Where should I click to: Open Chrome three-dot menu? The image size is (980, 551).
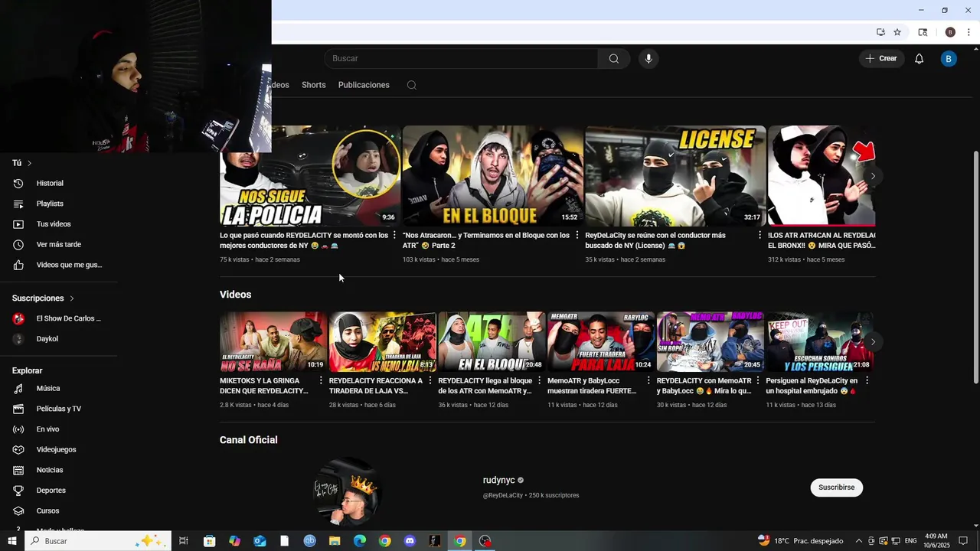[969, 32]
